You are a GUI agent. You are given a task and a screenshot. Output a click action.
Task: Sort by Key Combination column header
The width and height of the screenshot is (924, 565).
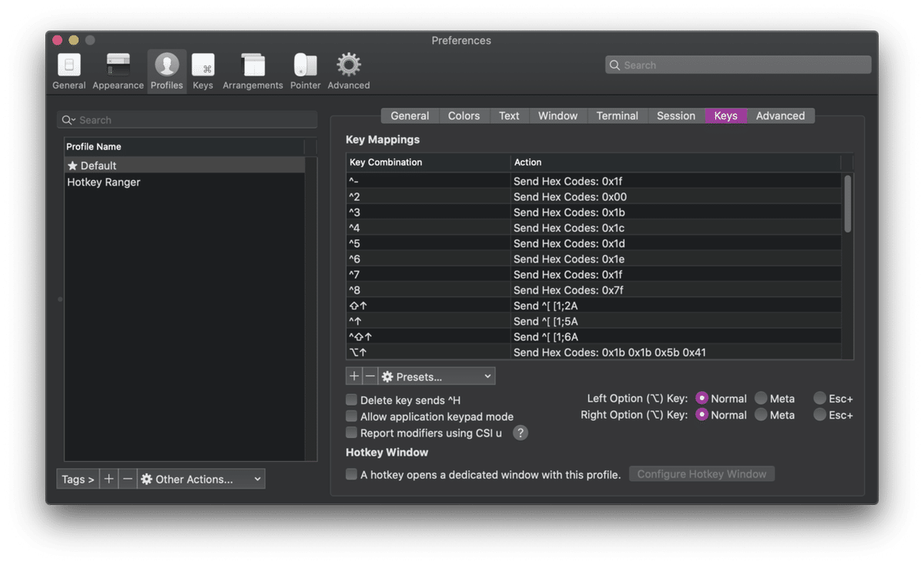point(428,162)
